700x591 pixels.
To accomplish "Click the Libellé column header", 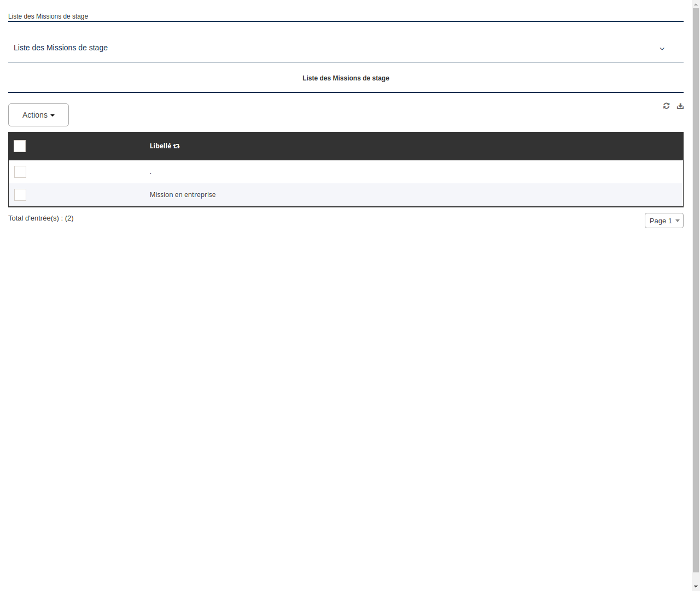I will coord(161,146).
